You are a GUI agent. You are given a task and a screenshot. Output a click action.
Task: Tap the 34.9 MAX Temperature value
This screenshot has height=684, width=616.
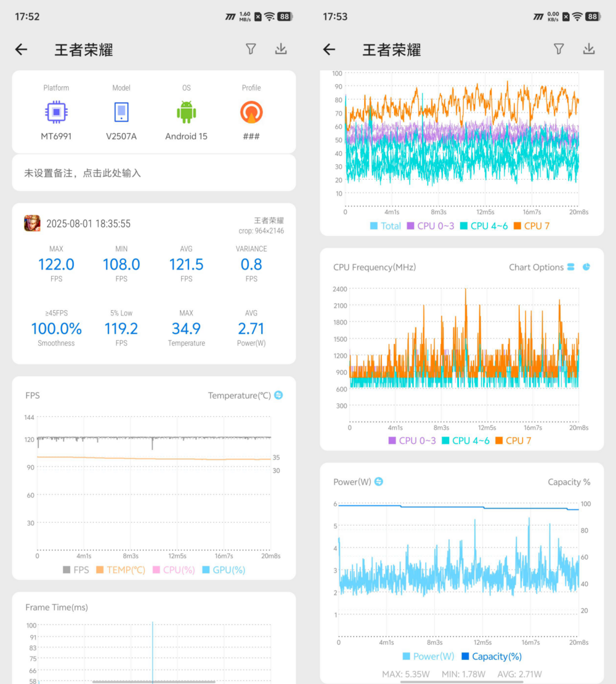tap(187, 329)
